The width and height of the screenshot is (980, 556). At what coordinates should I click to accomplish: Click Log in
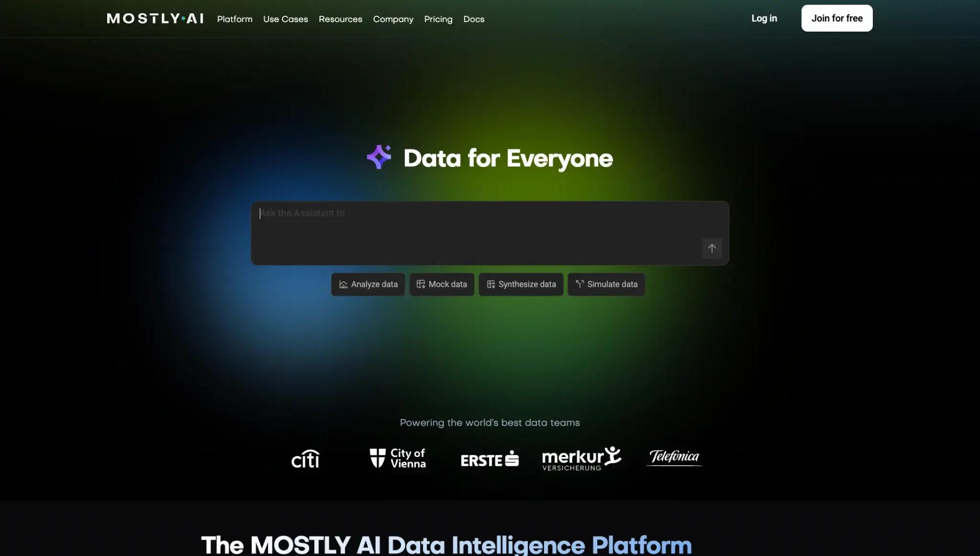point(764,18)
